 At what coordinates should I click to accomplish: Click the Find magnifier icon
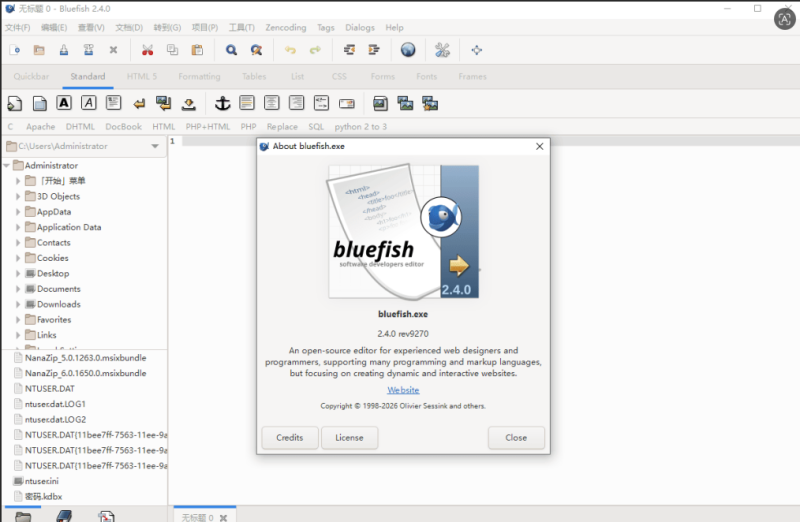pyautogui.click(x=231, y=50)
